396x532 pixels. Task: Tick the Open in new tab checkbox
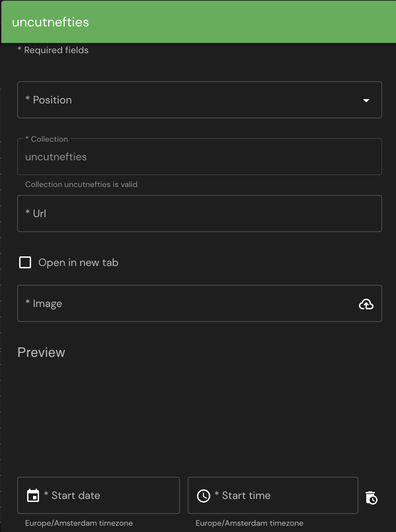(25, 262)
